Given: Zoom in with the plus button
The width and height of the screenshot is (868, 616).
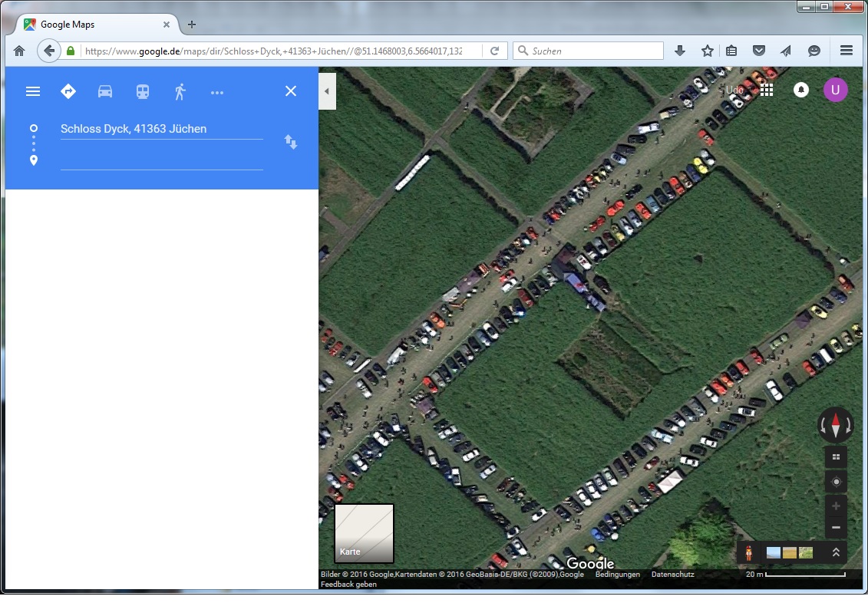Looking at the screenshot, I should [836, 506].
